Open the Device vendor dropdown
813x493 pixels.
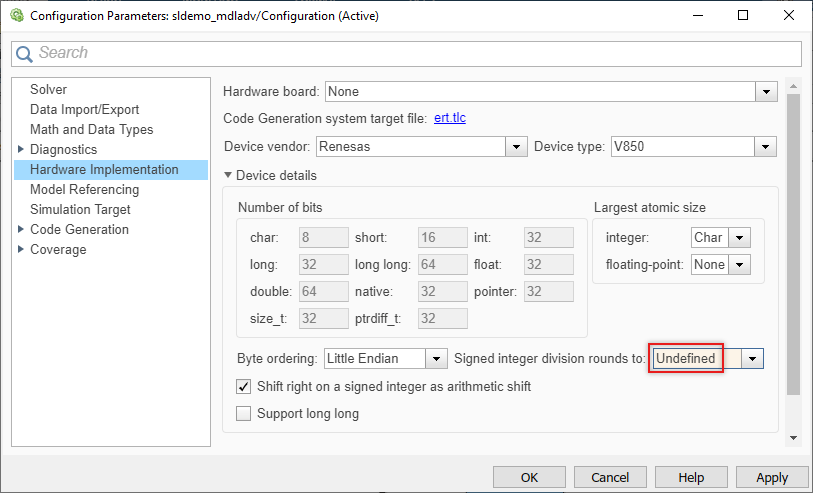[516, 147]
